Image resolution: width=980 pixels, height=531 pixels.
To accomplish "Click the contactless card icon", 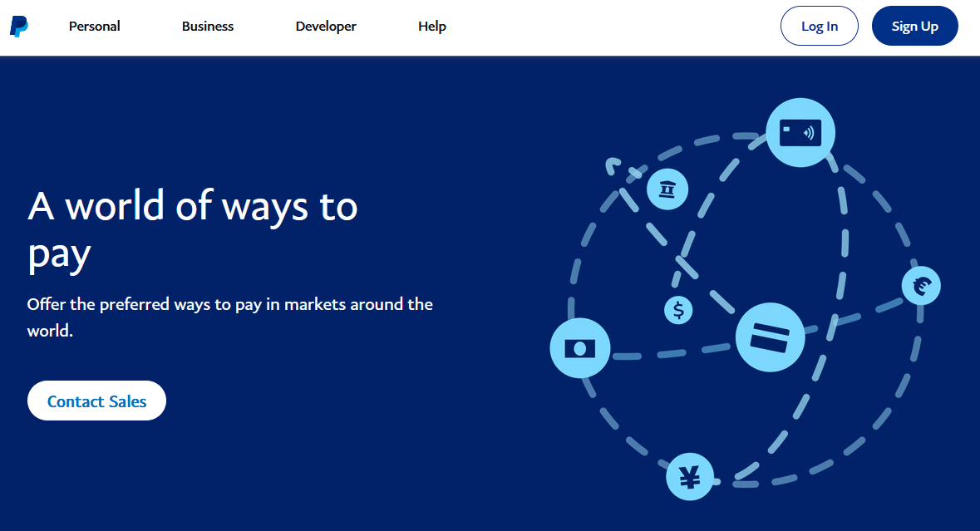I will coord(800,132).
